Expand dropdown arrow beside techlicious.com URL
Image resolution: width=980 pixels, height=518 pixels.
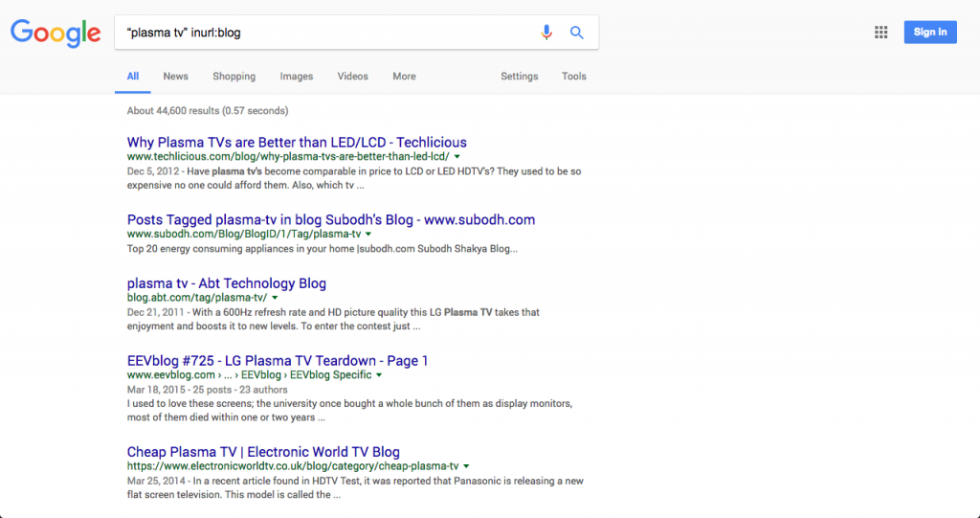pyautogui.click(x=457, y=156)
